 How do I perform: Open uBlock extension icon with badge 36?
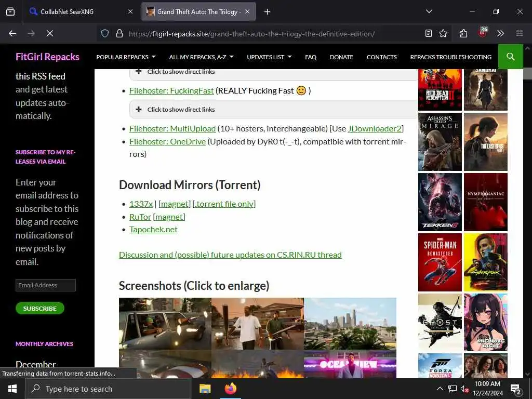[x=483, y=33]
